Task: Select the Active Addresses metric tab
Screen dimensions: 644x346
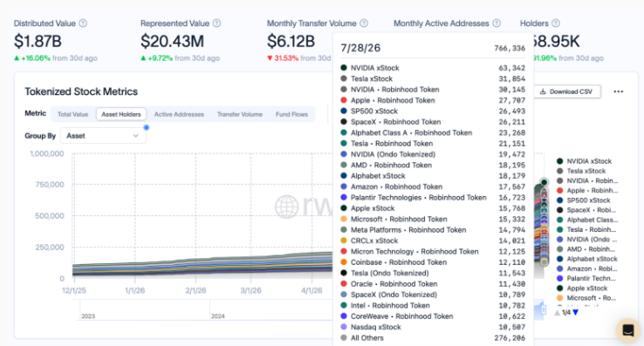Action: click(x=179, y=114)
